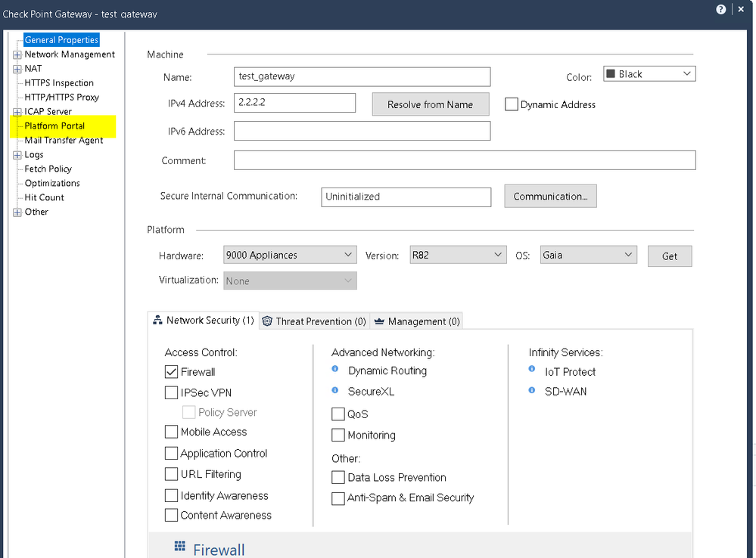Click Resolve from Name button

coord(431,104)
